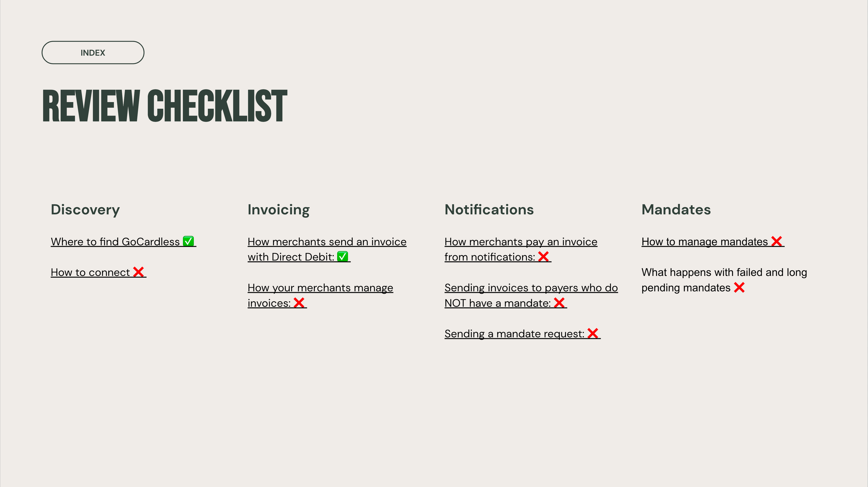Click green checkmark after with Direct Debit
This screenshot has height=487, width=868.
[343, 256]
